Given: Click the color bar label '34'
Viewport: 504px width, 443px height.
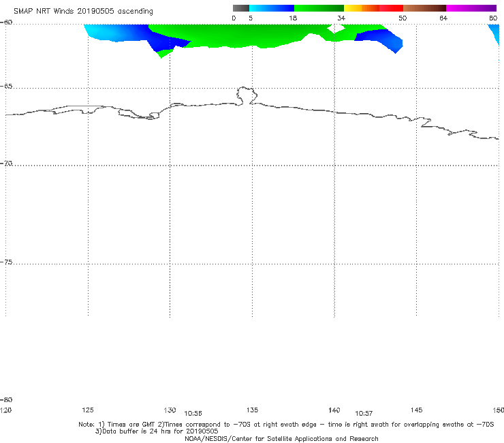Looking at the screenshot, I should coord(341,18).
